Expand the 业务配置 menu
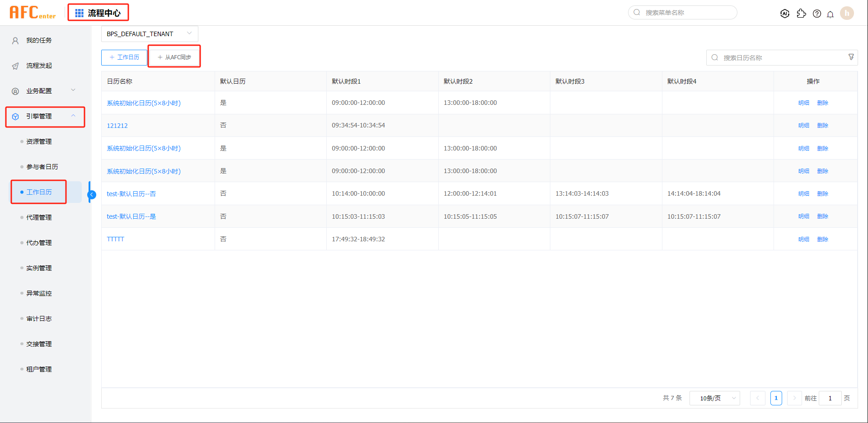Image resolution: width=868 pixels, height=423 pixels. click(44, 91)
